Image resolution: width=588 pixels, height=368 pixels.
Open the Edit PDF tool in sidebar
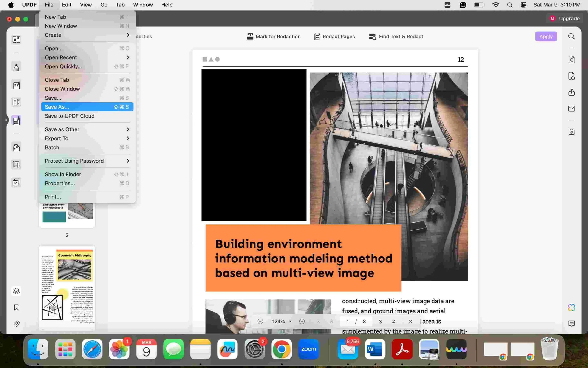[x=16, y=85]
